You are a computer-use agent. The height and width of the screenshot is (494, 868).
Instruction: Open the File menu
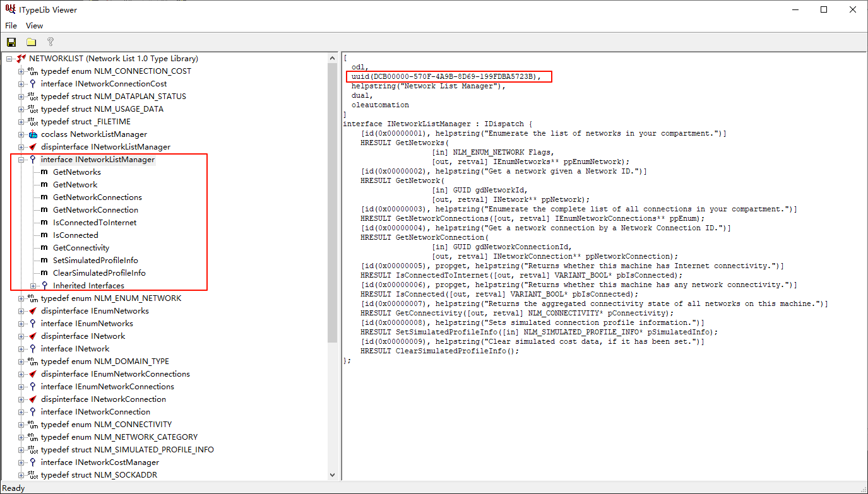pos(11,26)
